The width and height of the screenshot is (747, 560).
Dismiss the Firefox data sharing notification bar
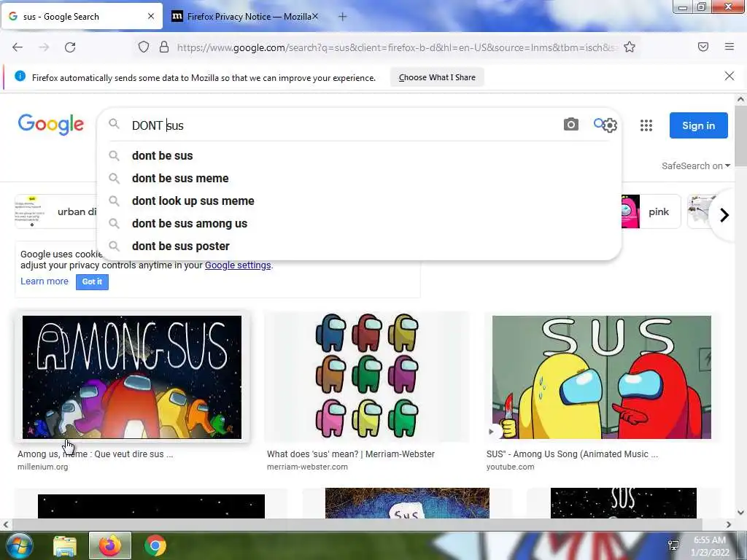pos(729,76)
